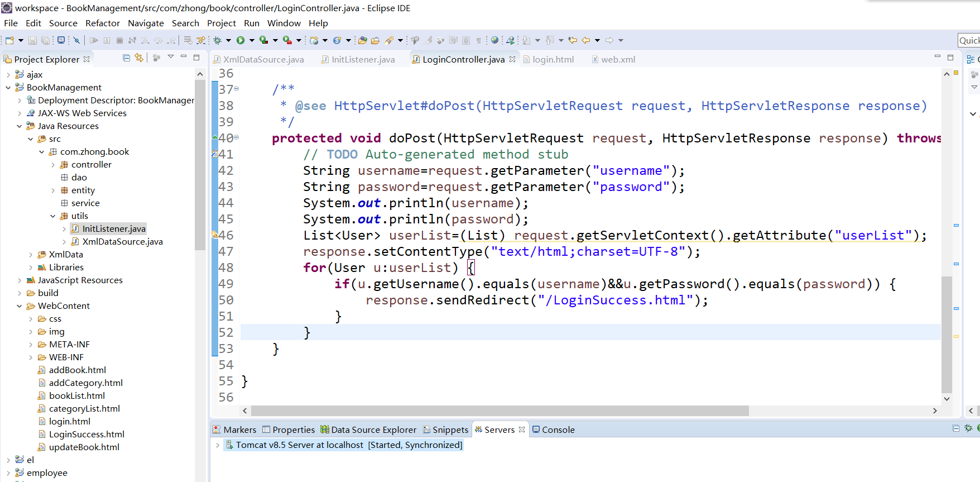
Task: Click the task marker at line 41
Action: [215, 154]
